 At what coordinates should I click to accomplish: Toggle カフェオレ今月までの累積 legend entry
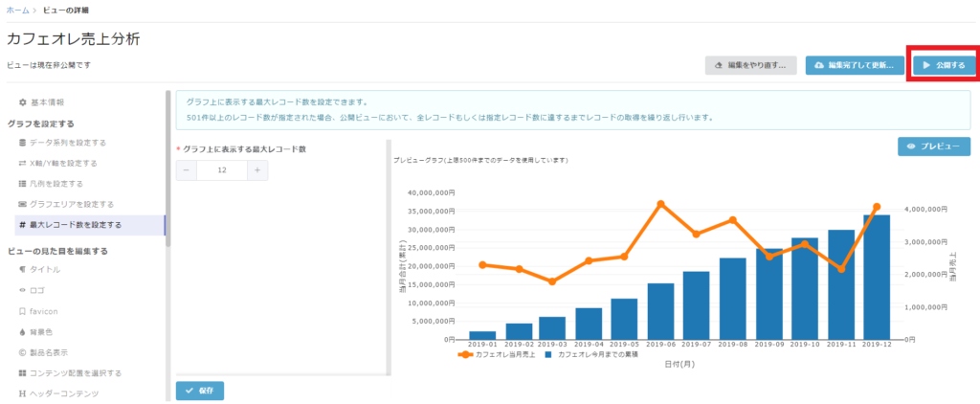[x=591, y=354]
